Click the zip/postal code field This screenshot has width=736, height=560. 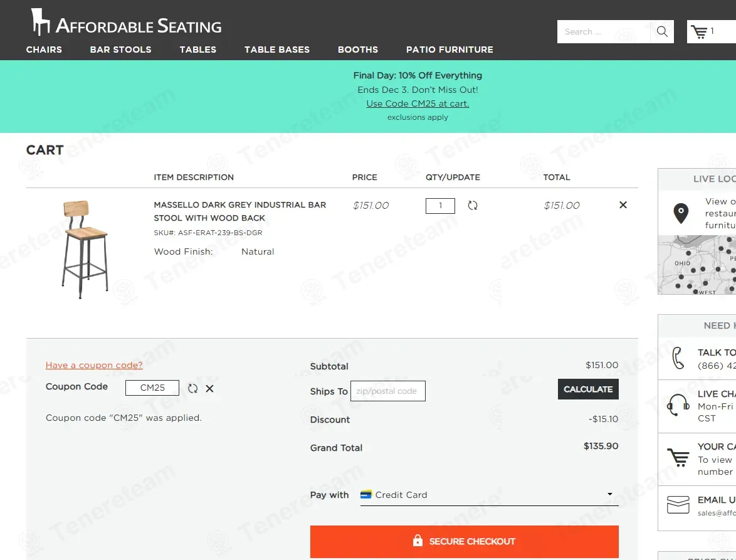(387, 391)
